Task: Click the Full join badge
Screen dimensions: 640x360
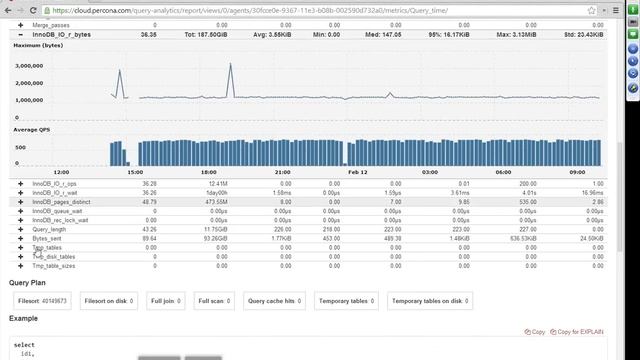Action: [x=166, y=301]
